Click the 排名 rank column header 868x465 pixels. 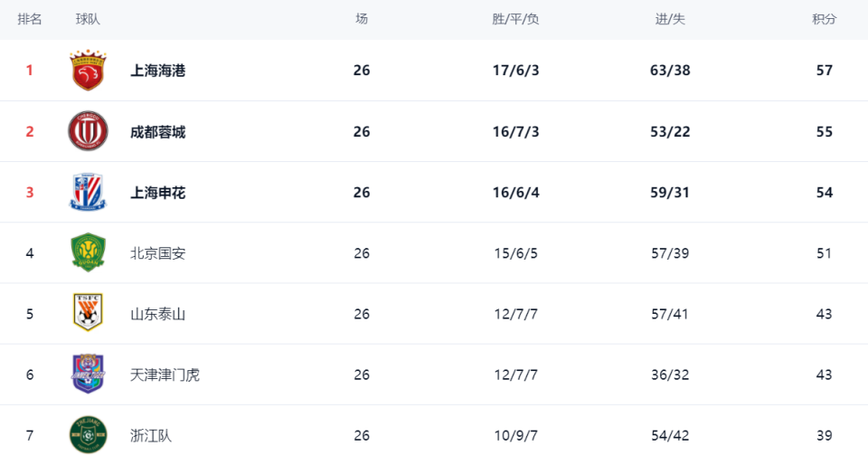[30, 19]
